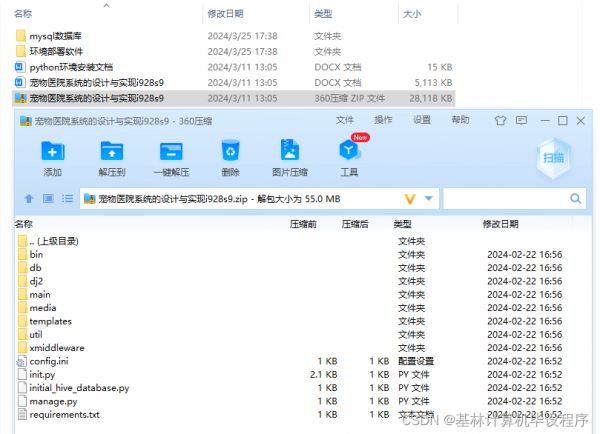Viewport: 600px width, 434px height.
Task: Select the db folder icon
Action: click(23, 268)
